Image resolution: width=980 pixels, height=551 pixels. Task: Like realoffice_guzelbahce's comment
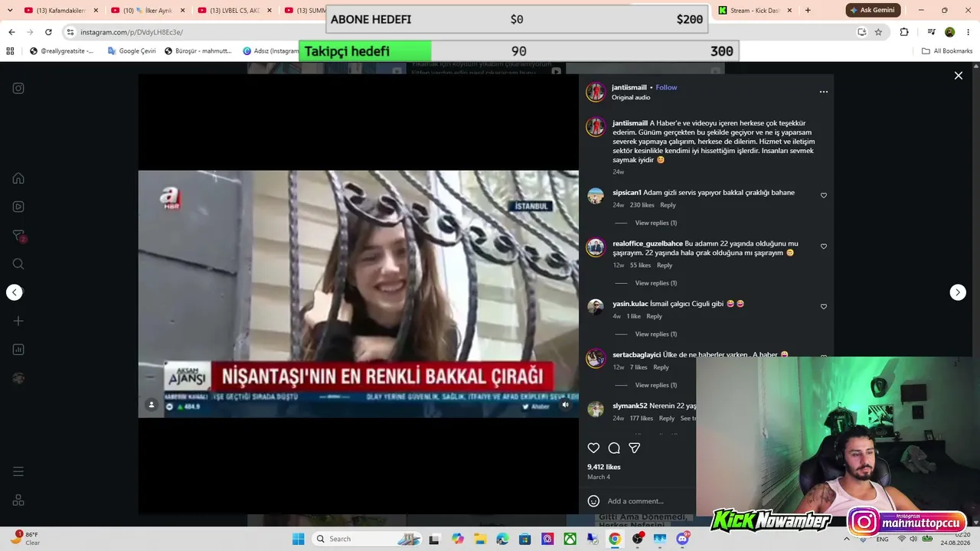click(x=824, y=247)
